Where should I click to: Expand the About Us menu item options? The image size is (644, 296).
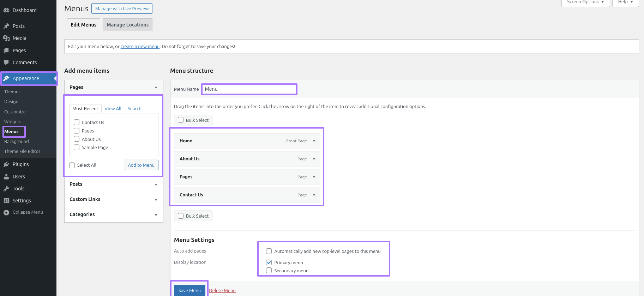(314, 159)
